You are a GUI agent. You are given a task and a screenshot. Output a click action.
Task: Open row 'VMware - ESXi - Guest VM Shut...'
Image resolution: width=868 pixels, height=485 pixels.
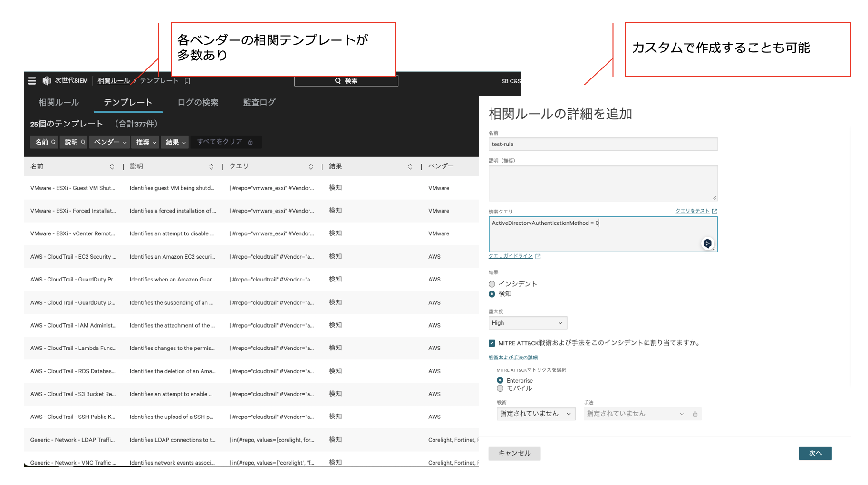tap(251, 188)
